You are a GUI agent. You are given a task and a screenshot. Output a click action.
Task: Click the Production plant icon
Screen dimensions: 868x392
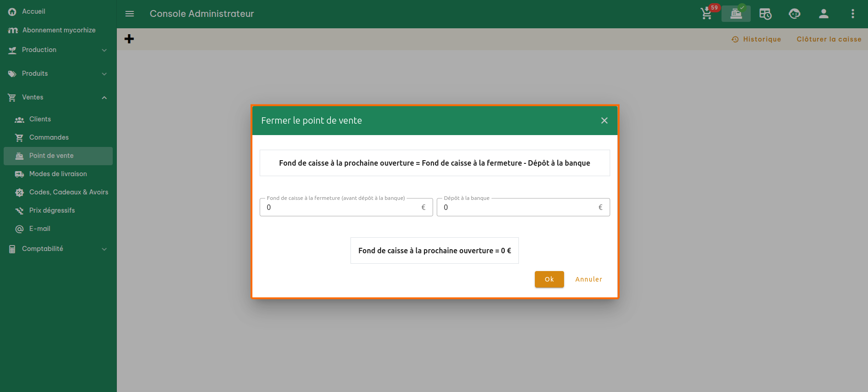point(12,50)
